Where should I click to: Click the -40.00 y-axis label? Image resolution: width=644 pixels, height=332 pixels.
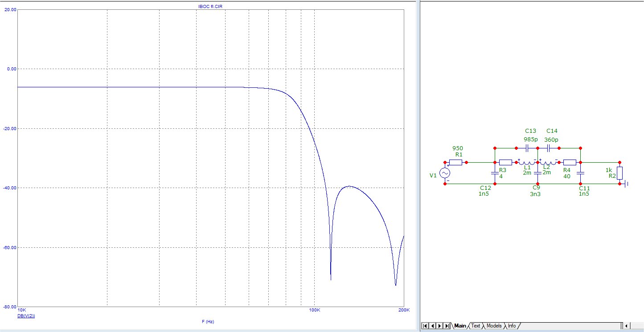point(10,188)
